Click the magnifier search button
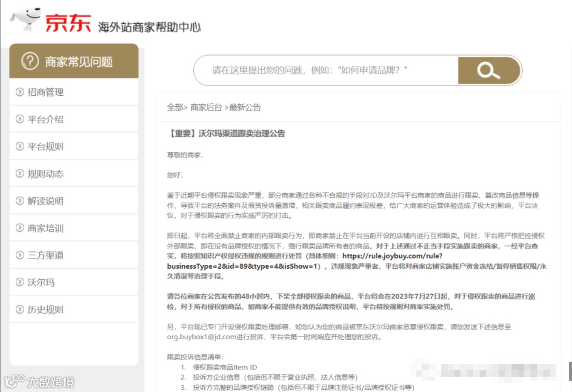 pos(489,70)
